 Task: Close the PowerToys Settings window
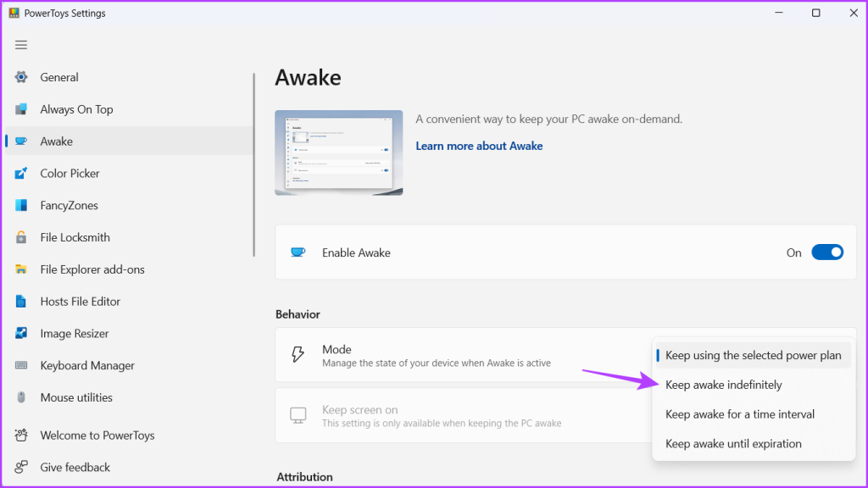click(854, 13)
